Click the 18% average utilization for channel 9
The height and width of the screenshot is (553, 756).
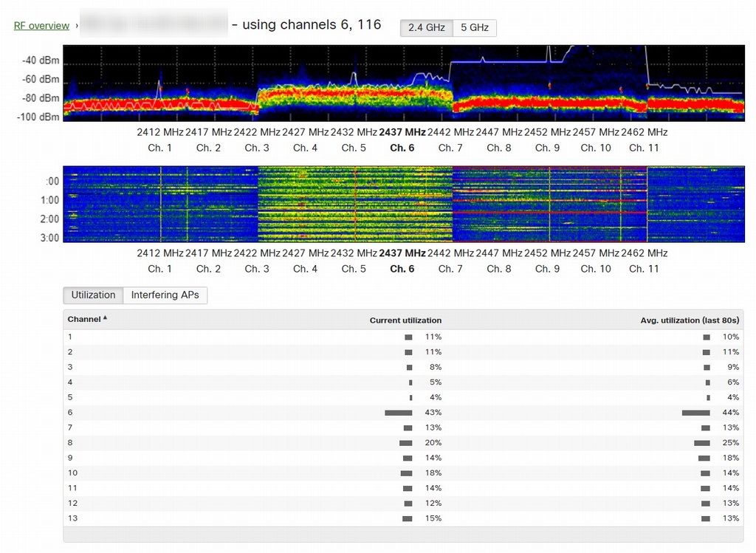pyautogui.click(x=731, y=458)
